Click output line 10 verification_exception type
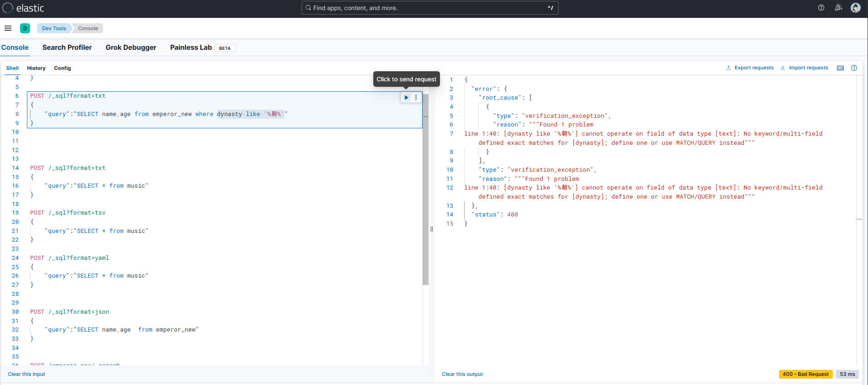 tap(538, 170)
